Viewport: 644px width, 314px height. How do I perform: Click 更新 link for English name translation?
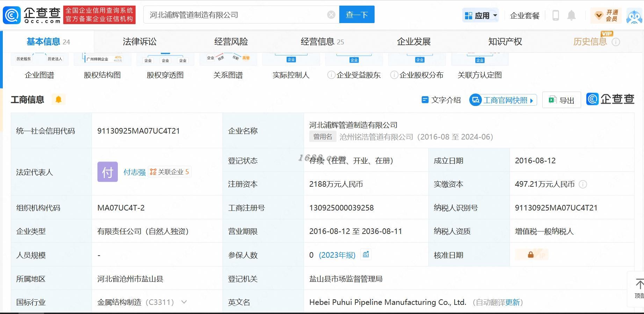tap(513, 302)
